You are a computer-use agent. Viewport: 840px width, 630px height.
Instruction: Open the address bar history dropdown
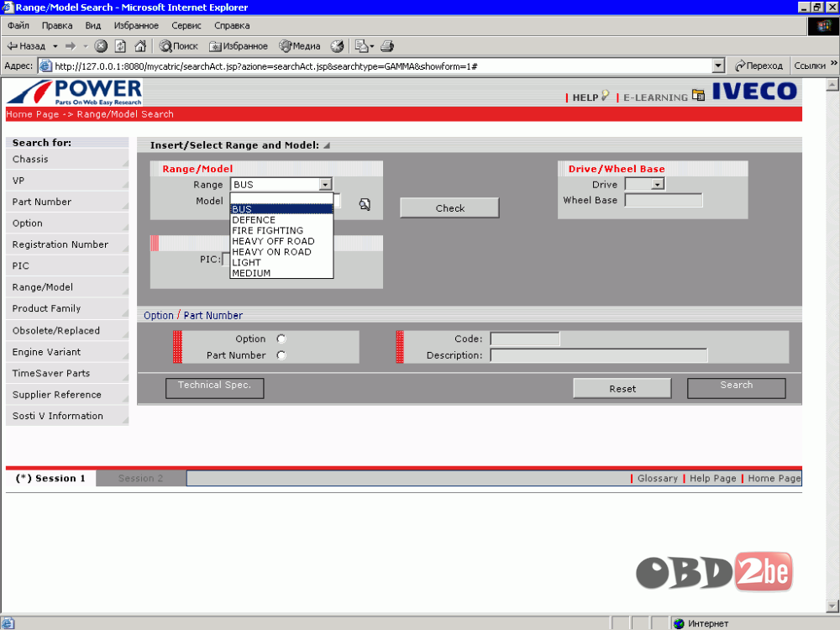click(718, 66)
